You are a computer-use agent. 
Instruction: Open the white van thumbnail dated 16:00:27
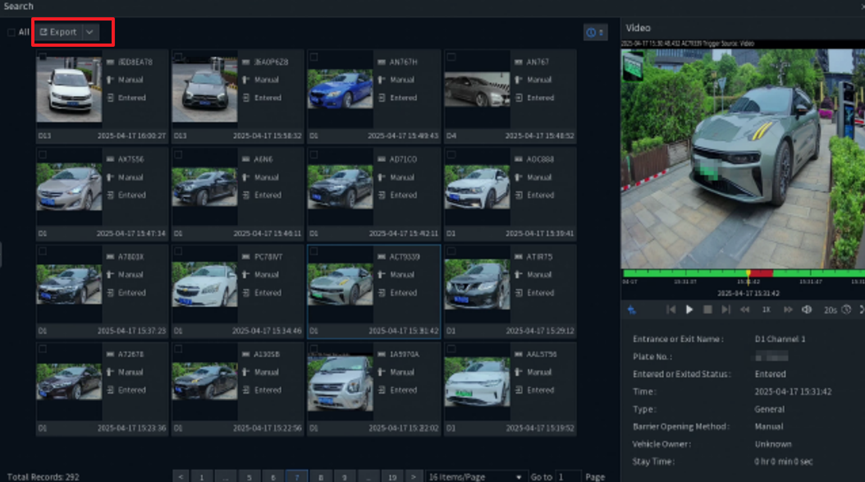[69, 89]
